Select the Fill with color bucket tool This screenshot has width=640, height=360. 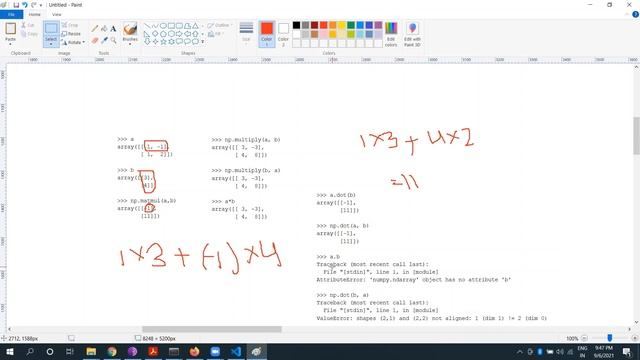tap(104, 29)
